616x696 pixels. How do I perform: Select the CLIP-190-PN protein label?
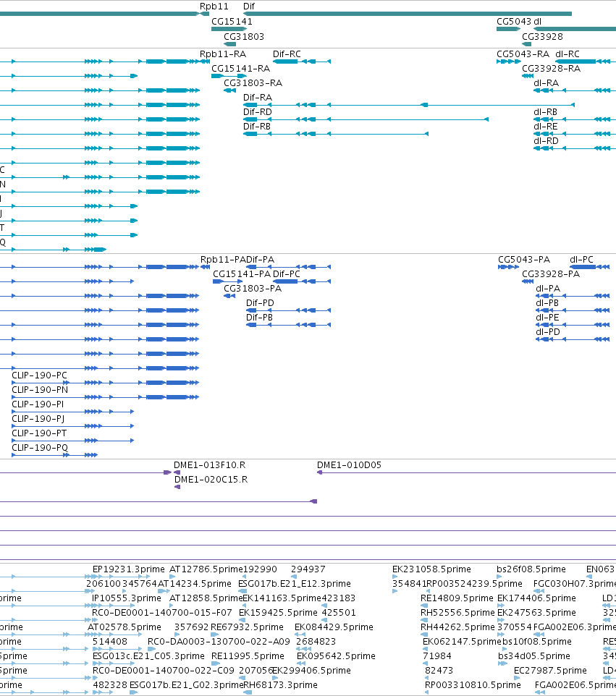click(40, 390)
